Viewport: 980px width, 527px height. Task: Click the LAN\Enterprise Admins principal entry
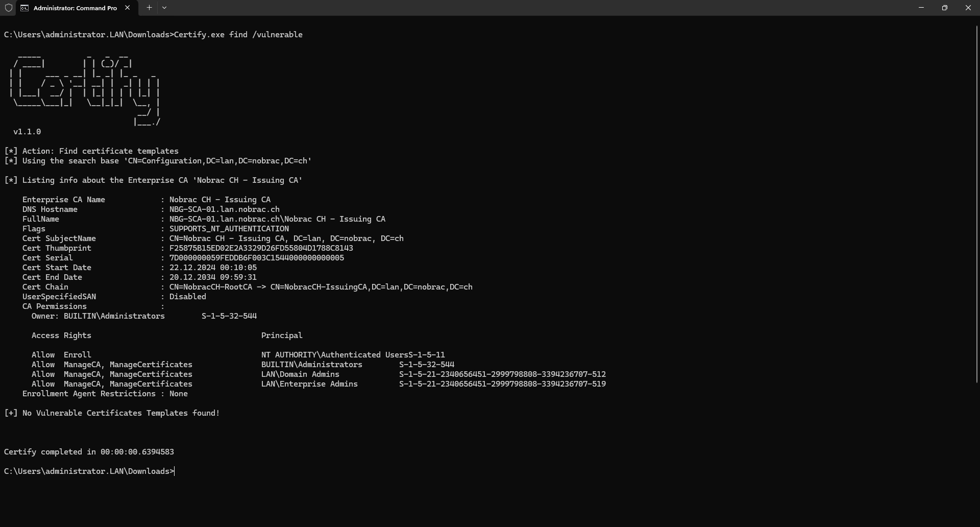coord(309,384)
